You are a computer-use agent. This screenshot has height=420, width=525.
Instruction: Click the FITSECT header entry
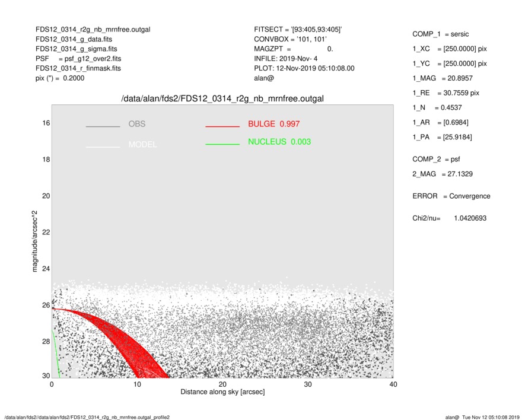coord(298,30)
